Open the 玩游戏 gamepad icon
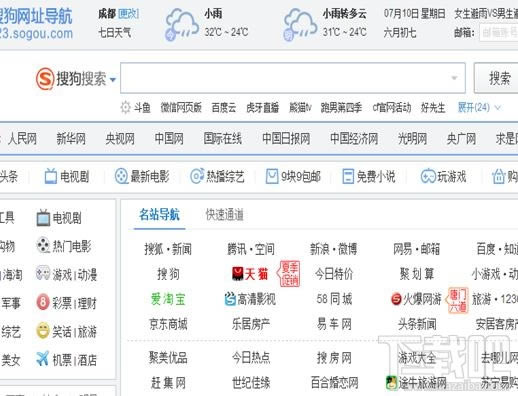Viewport: 518px width, 396px height. pos(428,176)
